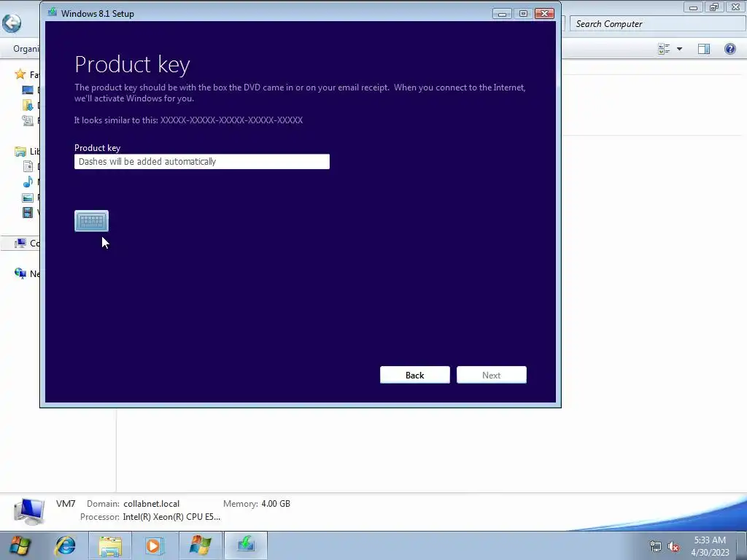Open Windows Media Player from taskbar
This screenshot has width=747, height=560.
(153, 545)
